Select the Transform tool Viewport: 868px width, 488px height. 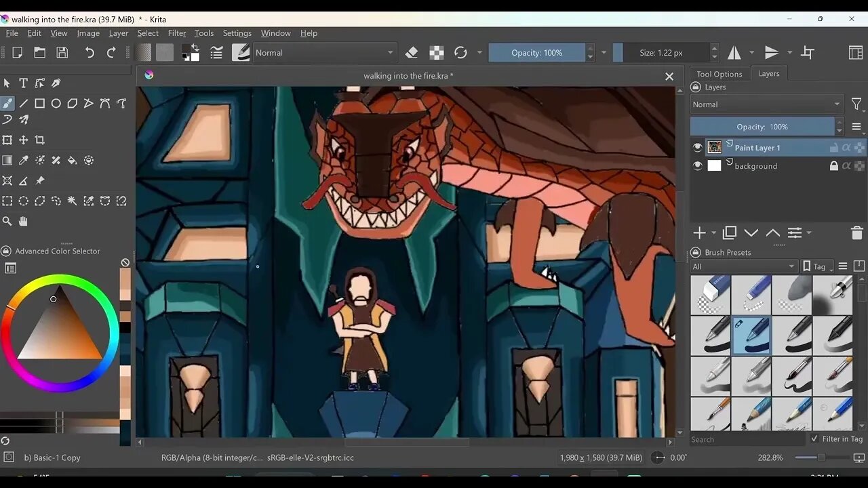point(7,140)
